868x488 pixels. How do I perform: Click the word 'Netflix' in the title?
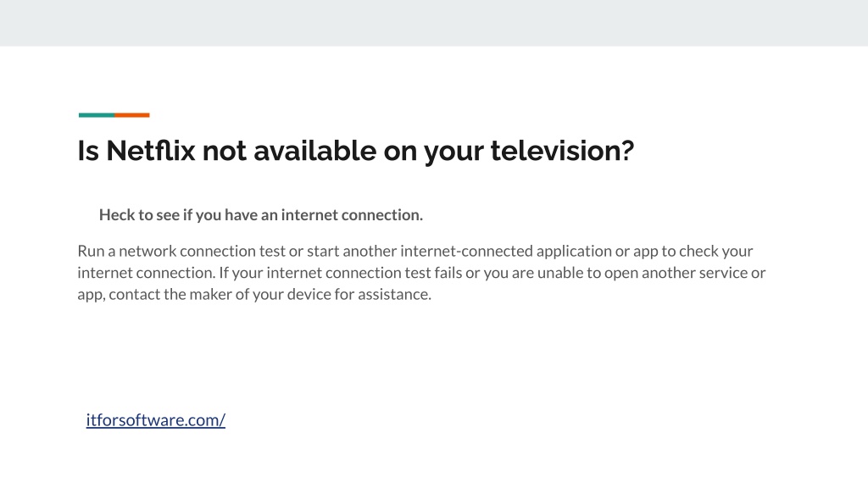[x=151, y=151]
